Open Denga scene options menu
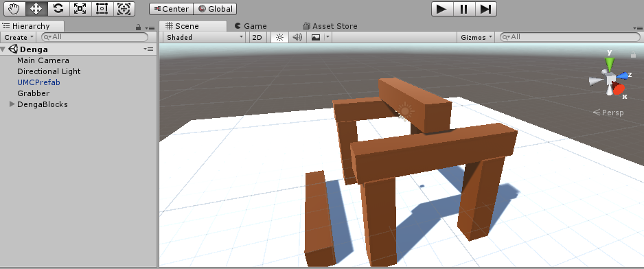The width and height of the screenshot is (644, 269). [149, 49]
